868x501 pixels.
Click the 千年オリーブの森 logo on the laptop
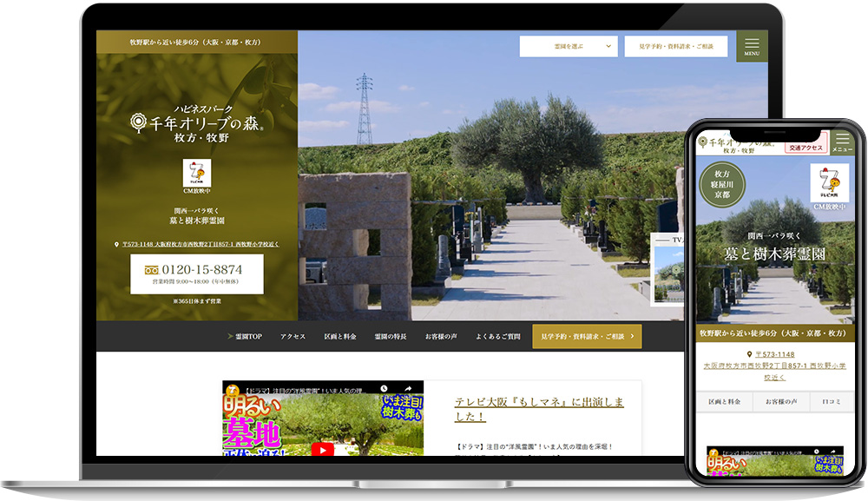197,123
